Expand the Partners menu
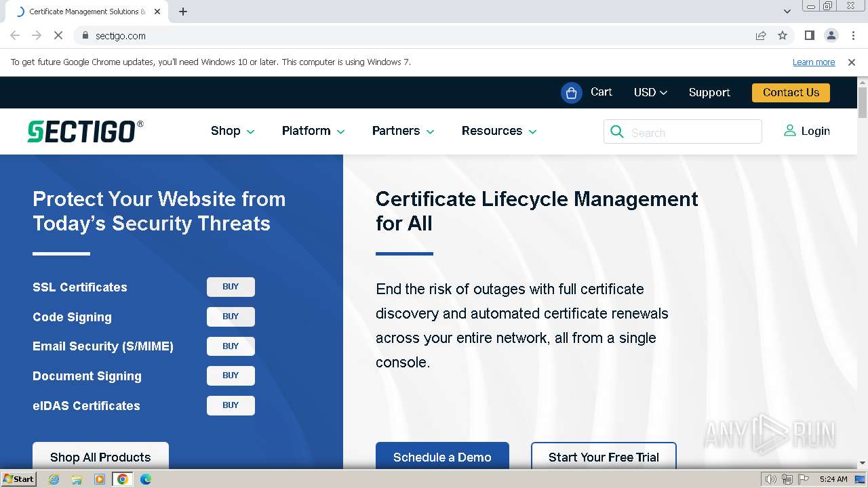This screenshot has width=868, height=488. click(x=403, y=131)
